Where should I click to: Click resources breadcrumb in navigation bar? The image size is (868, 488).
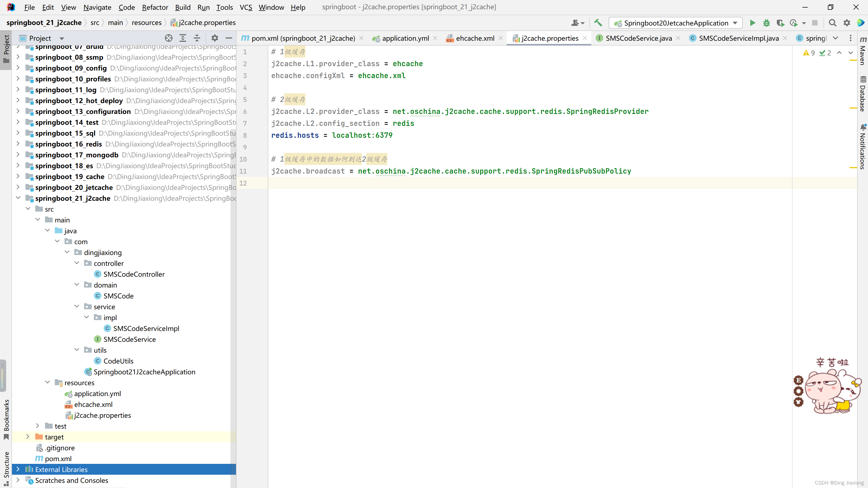[146, 23]
